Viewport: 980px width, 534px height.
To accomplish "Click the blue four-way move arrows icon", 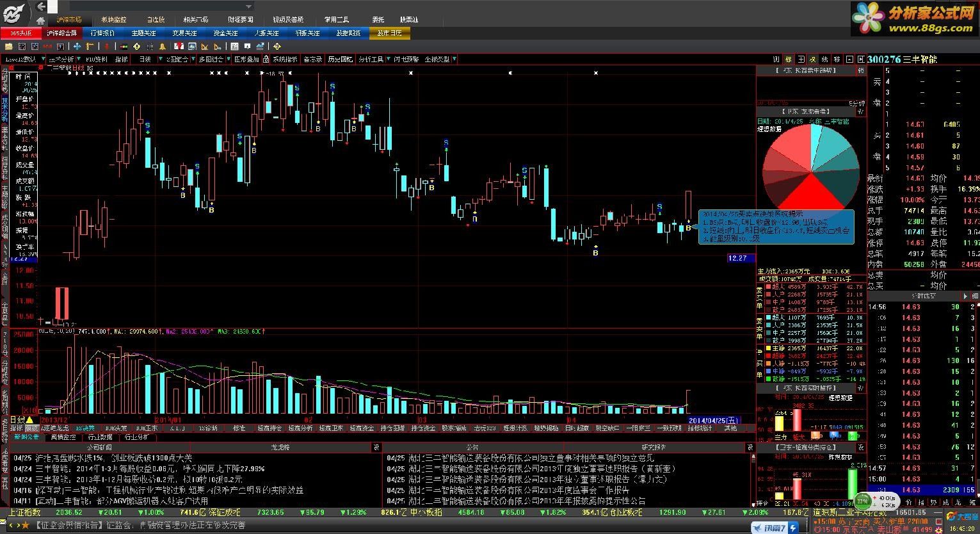I will [77, 47].
